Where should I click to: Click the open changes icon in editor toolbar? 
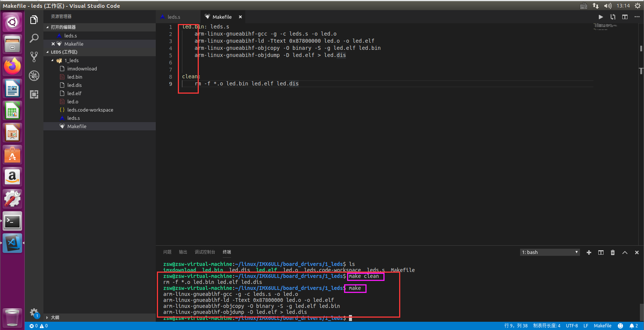click(613, 17)
